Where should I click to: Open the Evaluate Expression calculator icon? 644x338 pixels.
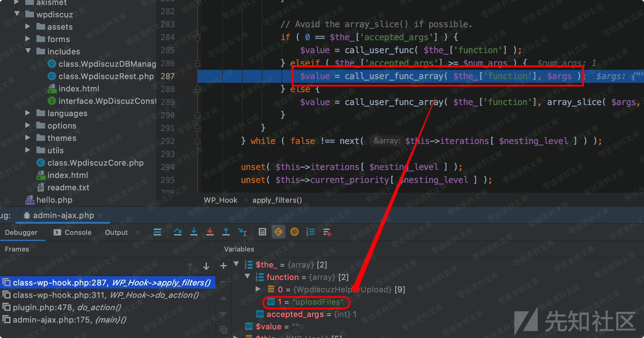coord(262,232)
